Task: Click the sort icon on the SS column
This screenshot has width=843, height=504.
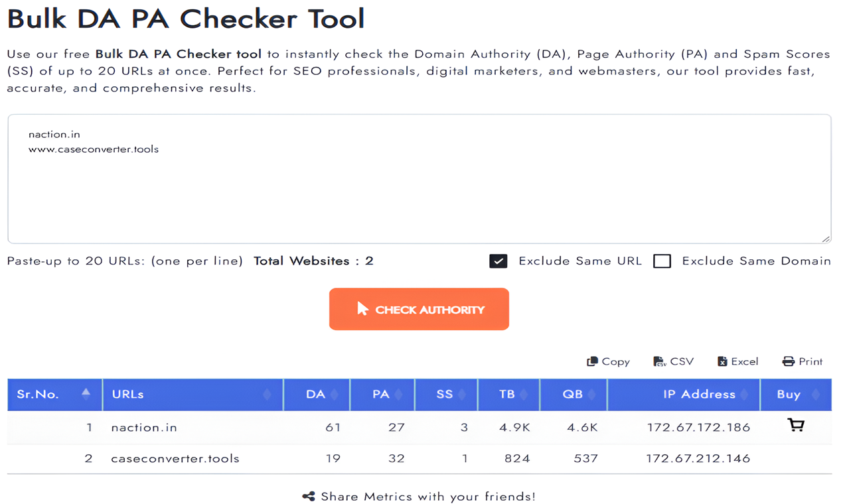Action: 463,394
